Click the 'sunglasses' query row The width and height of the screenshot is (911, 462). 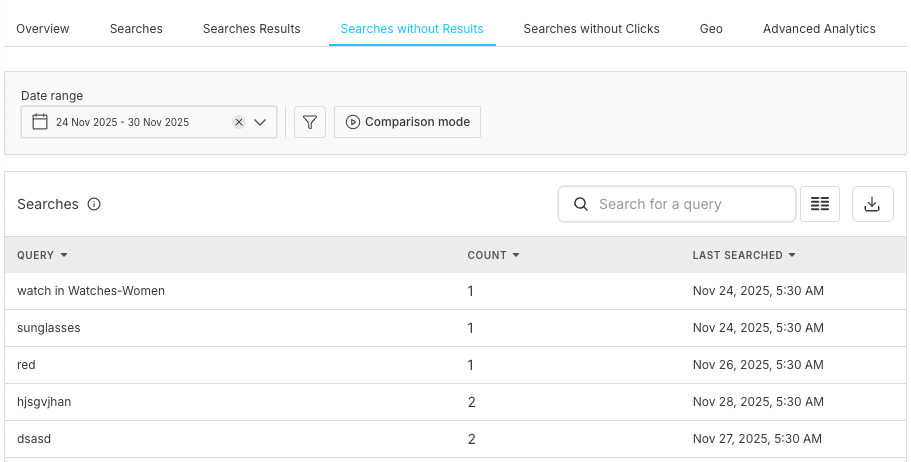click(49, 328)
